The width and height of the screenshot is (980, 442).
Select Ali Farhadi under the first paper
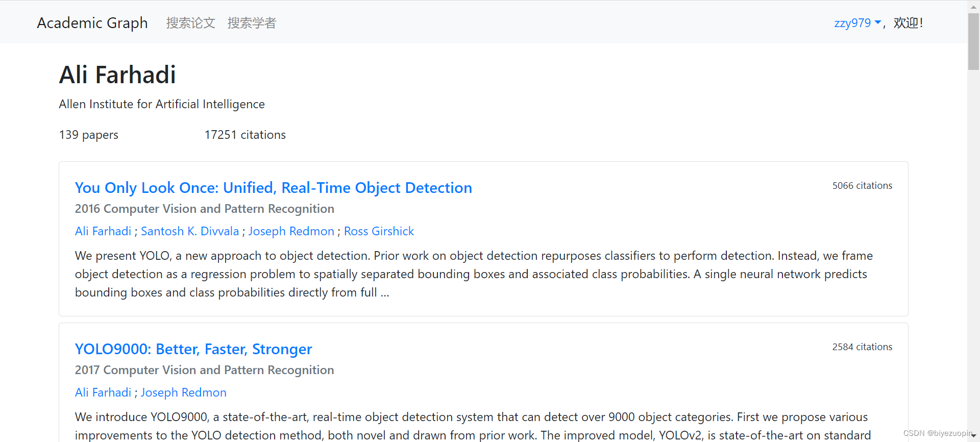103,231
